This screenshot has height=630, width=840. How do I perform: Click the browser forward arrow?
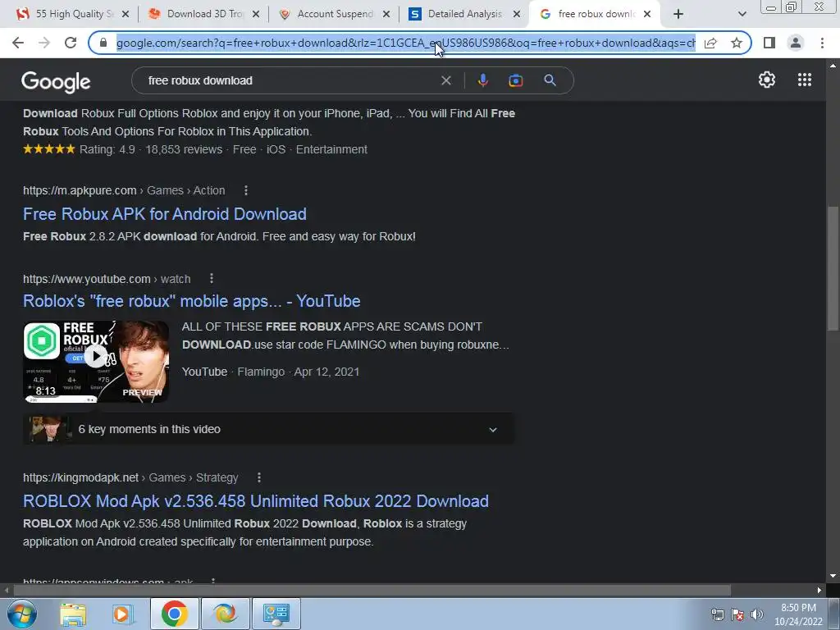[x=44, y=43]
